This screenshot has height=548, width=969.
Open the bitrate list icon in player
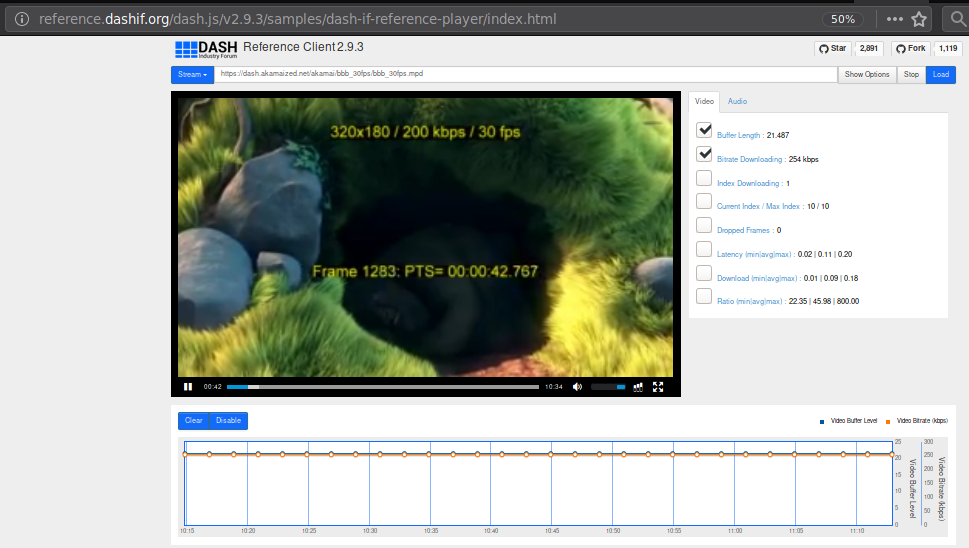(638, 387)
